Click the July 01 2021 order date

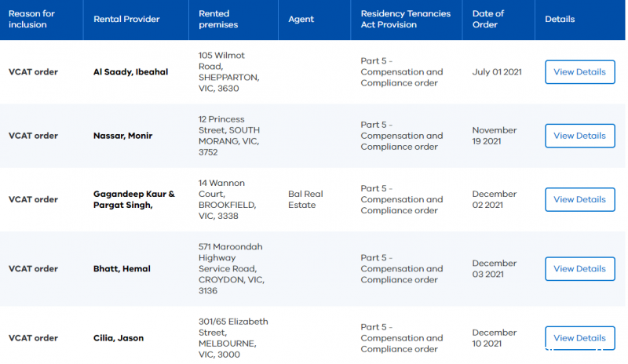(x=497, y=71)
